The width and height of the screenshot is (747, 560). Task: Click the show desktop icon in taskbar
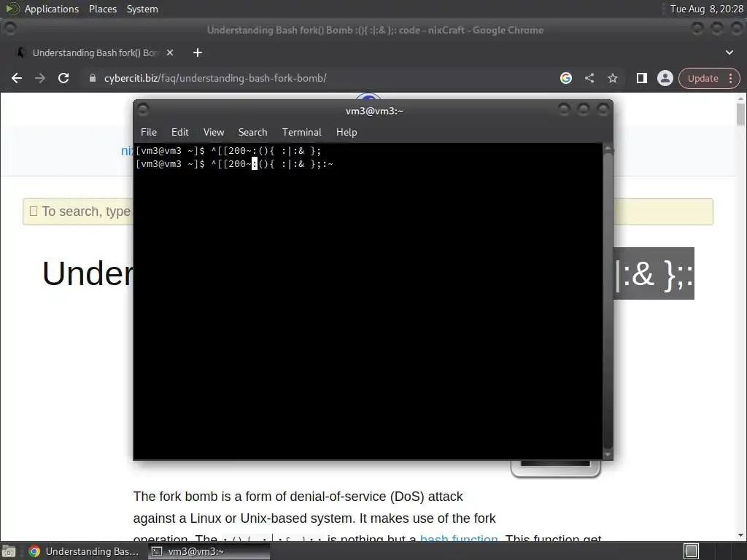pyautogui.click(x=9, y=551)
